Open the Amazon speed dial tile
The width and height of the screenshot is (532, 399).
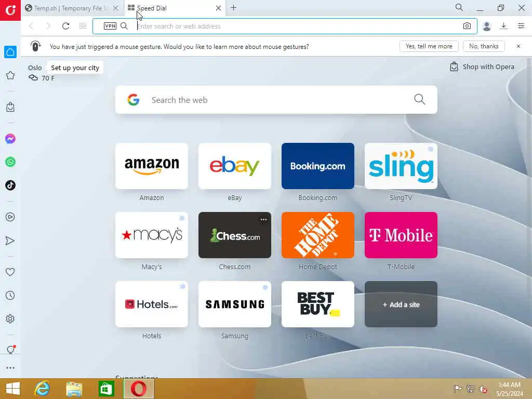pos(152,166)
